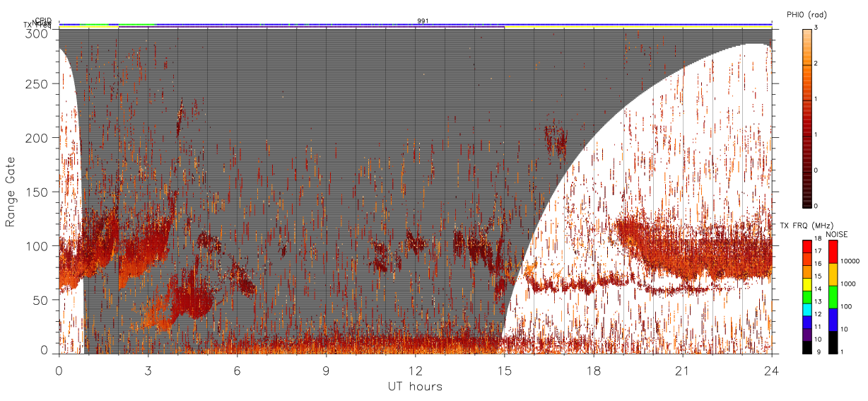Click the 'NOISE' legend title

click(837, 234)
